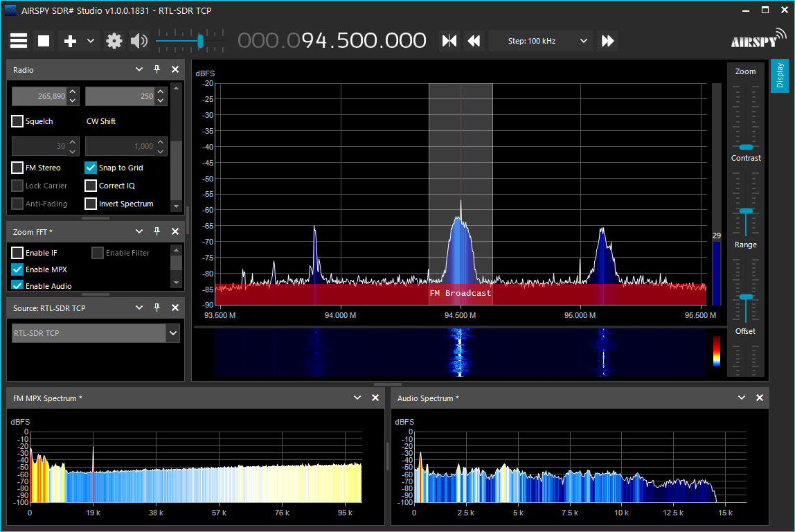Collapse the FM MPX Spectrum panel chevron
This screenshot has height=532, width=795.
357,398
